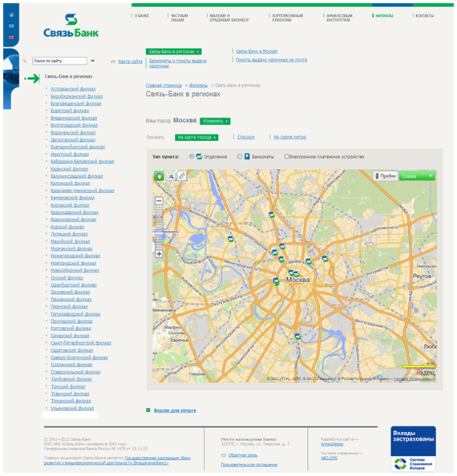Open Обратная связь link in footer
The image size is (457, 476).
pos(243,455)
